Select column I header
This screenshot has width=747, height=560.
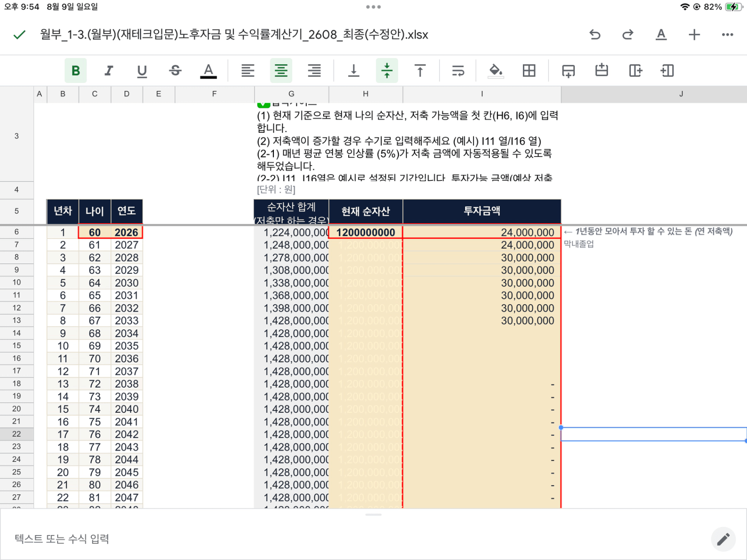(x=482, y=94)
